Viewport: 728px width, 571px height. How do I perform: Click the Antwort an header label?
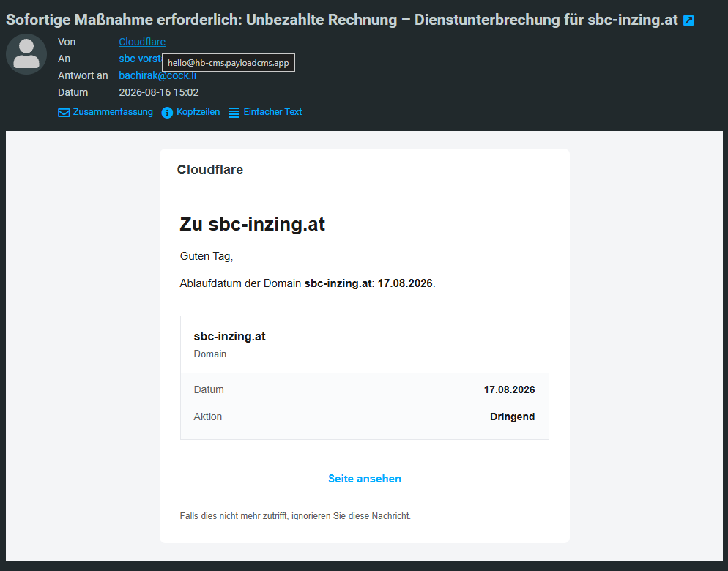pyautogui.click(x=83, y=75)
